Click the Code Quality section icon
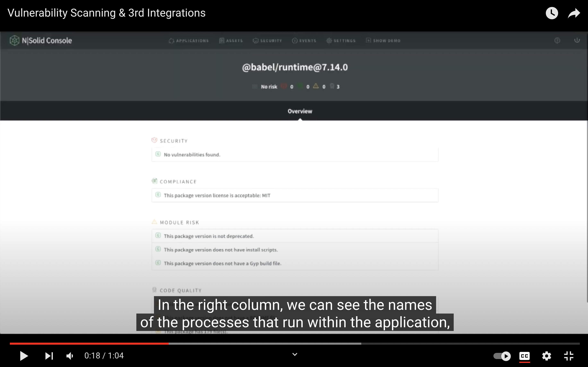 tap(154, 290)
